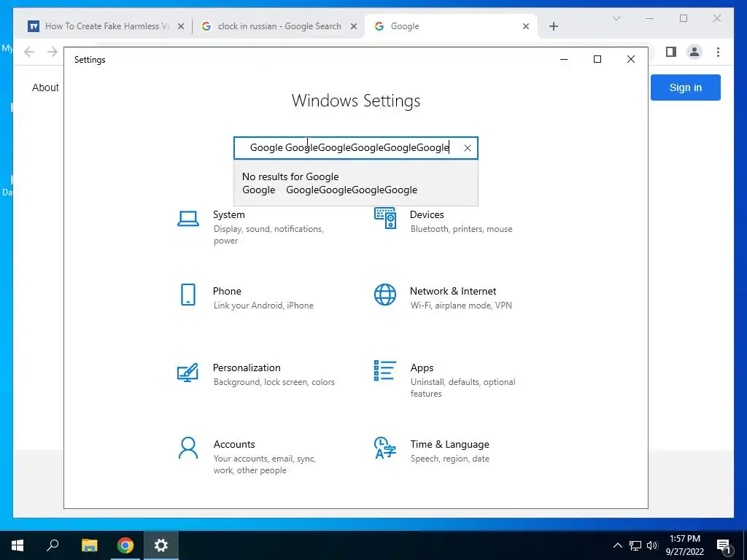Switch to 'clock in russian - Google Search' tab
747x560 pixels.
(x=279, y=26)
